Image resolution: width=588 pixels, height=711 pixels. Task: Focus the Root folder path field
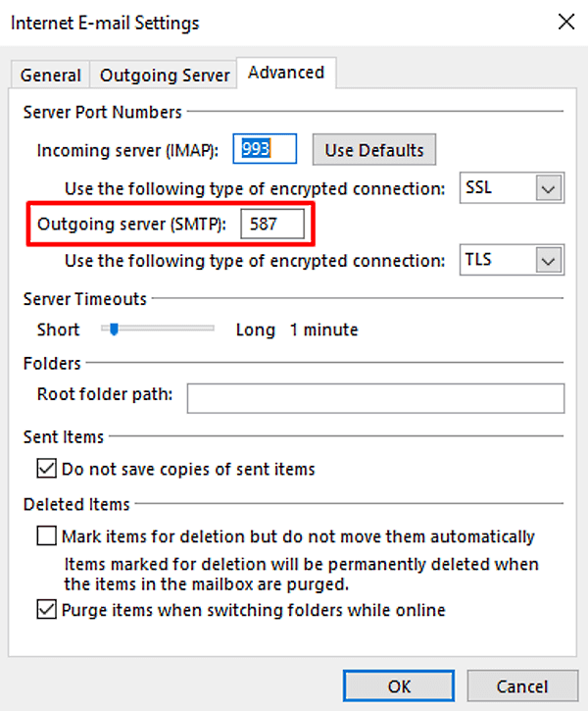375,396
